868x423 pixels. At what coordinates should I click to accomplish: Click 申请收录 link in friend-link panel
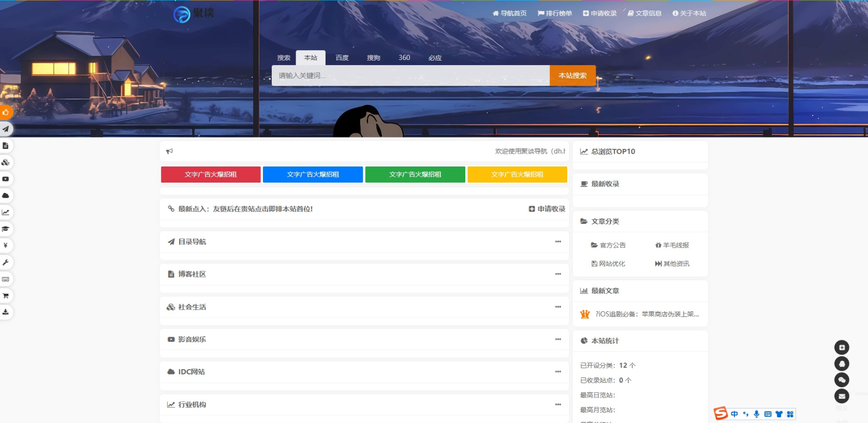[x=547, y=209]
